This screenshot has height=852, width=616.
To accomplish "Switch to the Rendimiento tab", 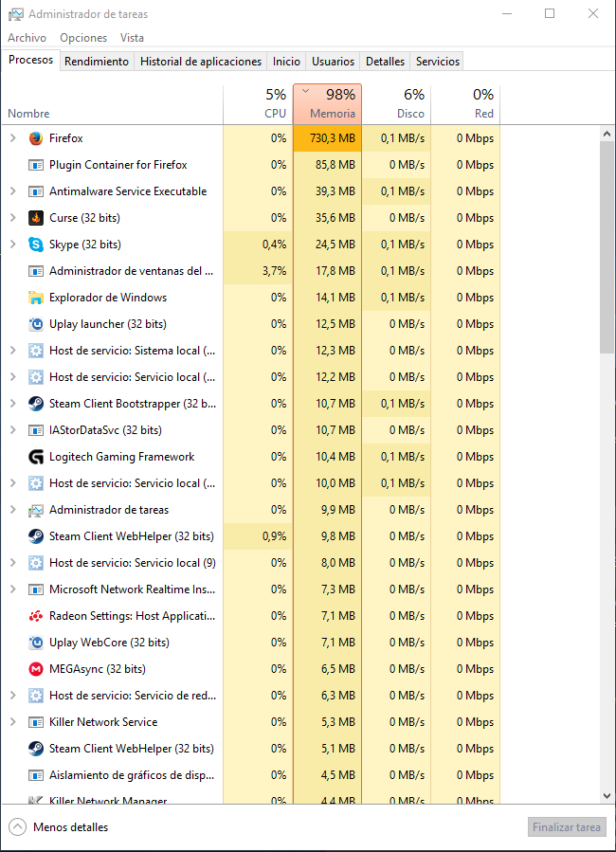I will (97, 62).
